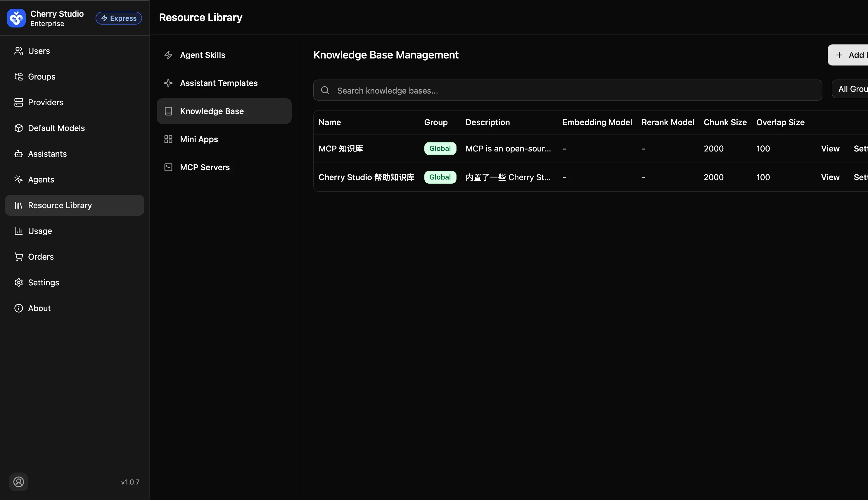The width and height of the screenshot is (868, 500).
Task: Click the Rerank Model column header
Action: (668, 122)
